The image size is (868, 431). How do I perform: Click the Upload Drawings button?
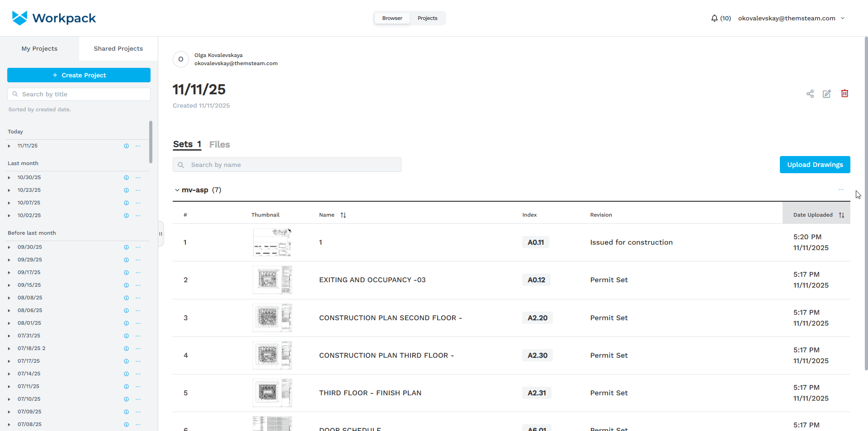pyautogui.click(x=815, y=165)
